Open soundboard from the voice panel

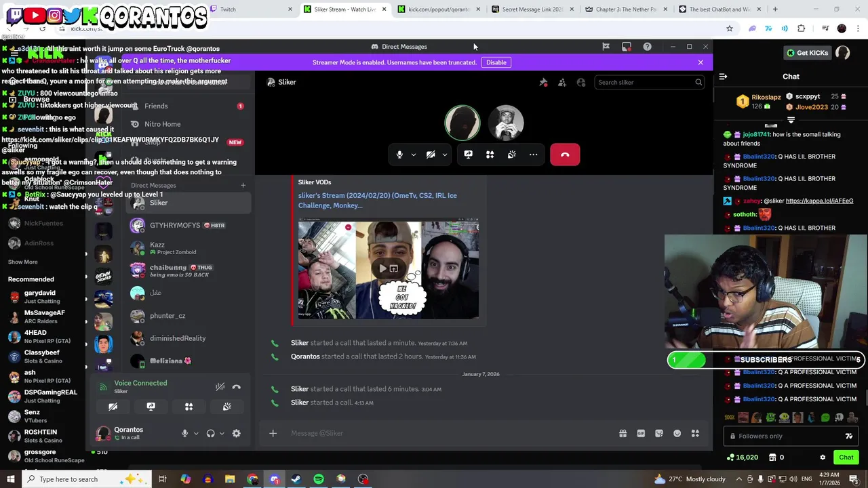coord(227,407)
